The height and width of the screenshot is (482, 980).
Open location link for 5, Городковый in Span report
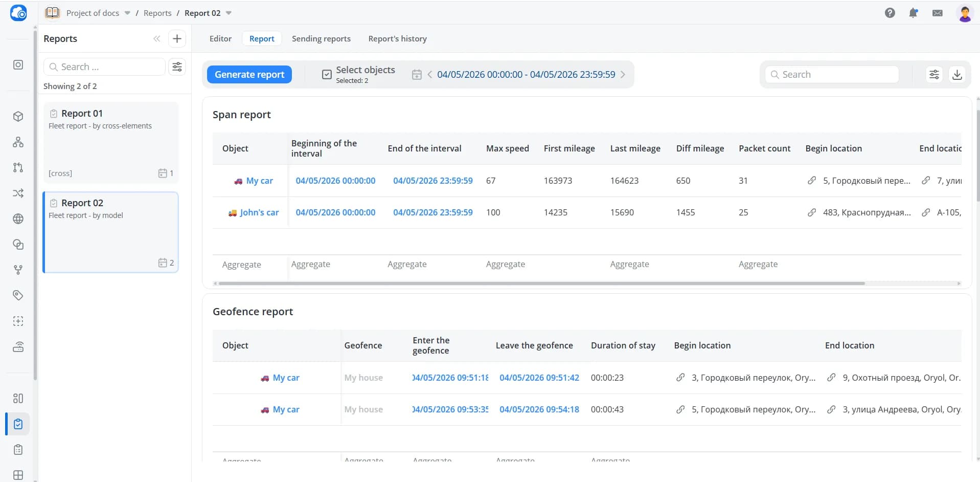tap(812, 181)
